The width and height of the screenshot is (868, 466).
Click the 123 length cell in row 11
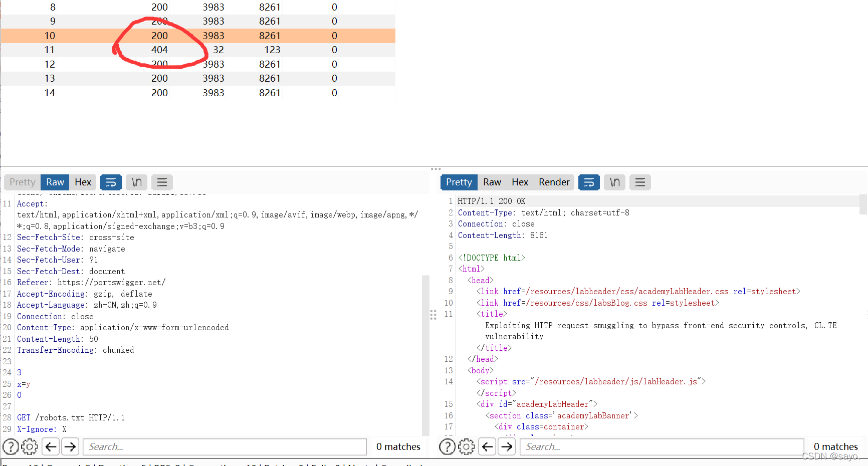[x=272, y=50]
